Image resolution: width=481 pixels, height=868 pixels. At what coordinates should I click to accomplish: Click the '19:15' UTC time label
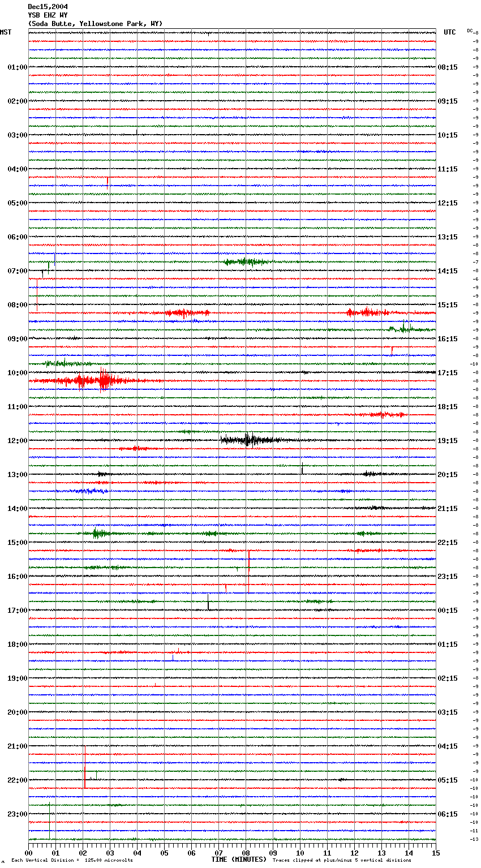[448, 441]
